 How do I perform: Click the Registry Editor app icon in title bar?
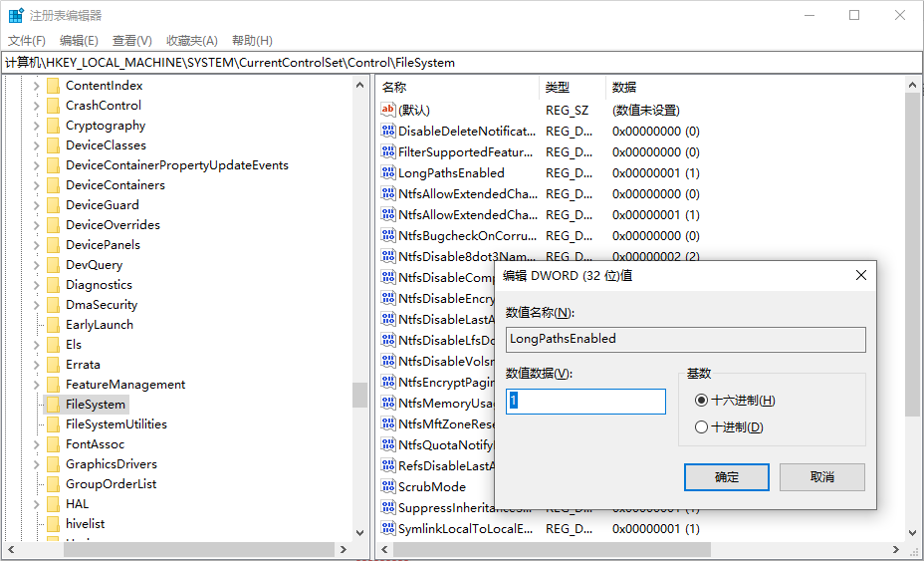(16, 16)
